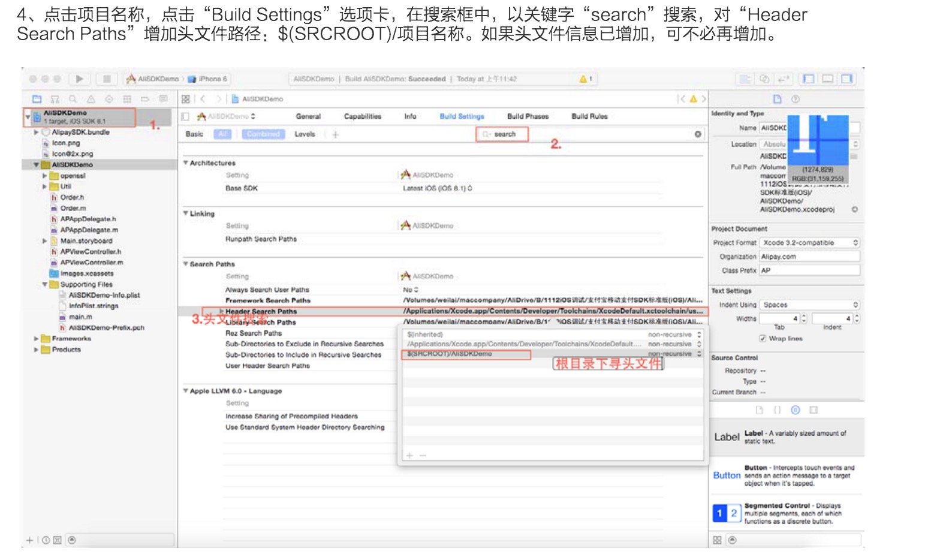
Task: Click the related items grid icon in jump bar
Action: [x=186, y=99]
